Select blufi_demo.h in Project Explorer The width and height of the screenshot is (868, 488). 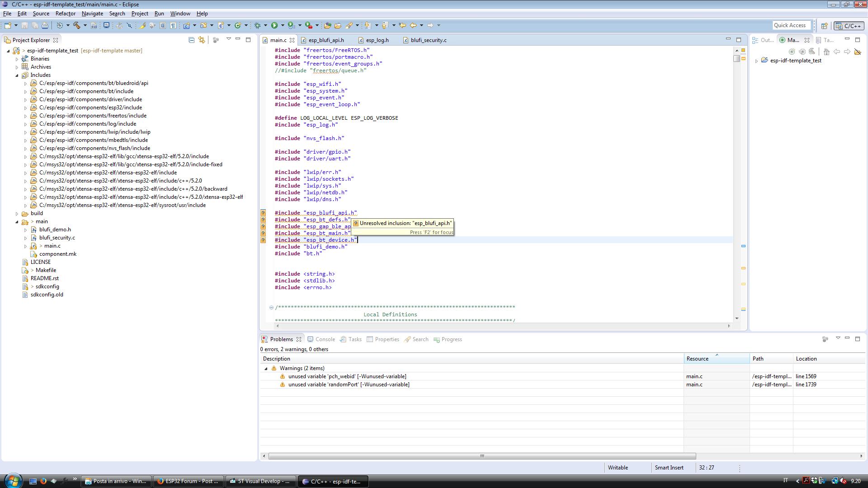pos(55,230)
